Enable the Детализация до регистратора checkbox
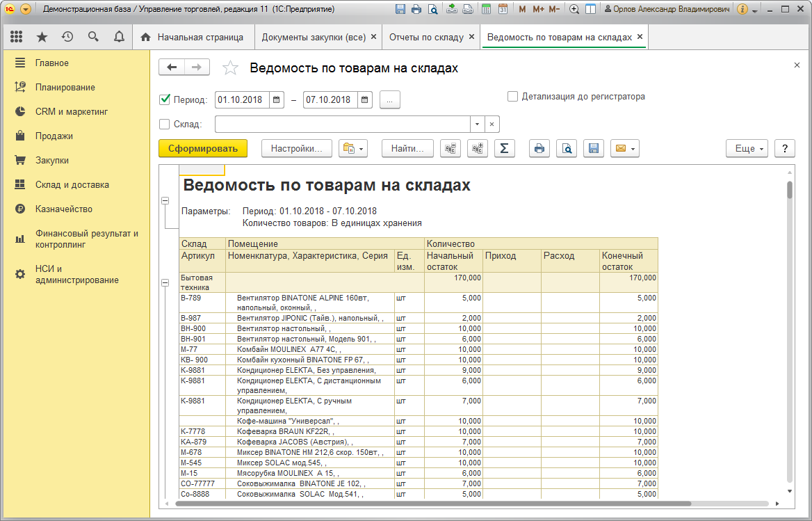Viewport: 812px width, 521px height. pyautogui.click(x=512, y=97)
